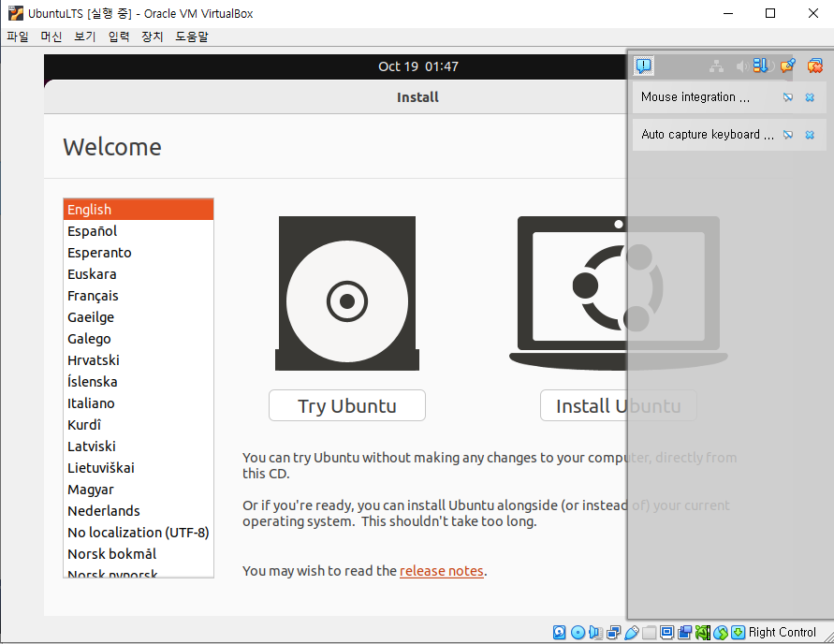
Task: Disable future Auto capture keyboard message icon
Action: [788, 135]
